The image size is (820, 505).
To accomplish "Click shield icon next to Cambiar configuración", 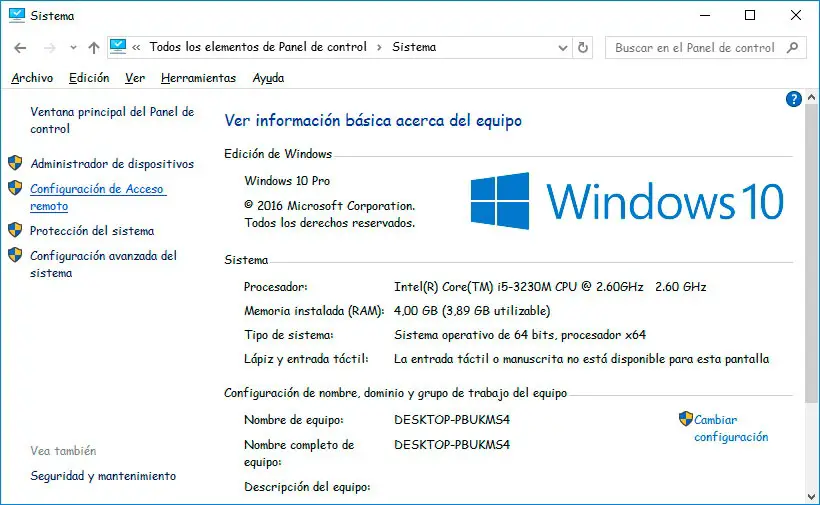I will (686, 419).
